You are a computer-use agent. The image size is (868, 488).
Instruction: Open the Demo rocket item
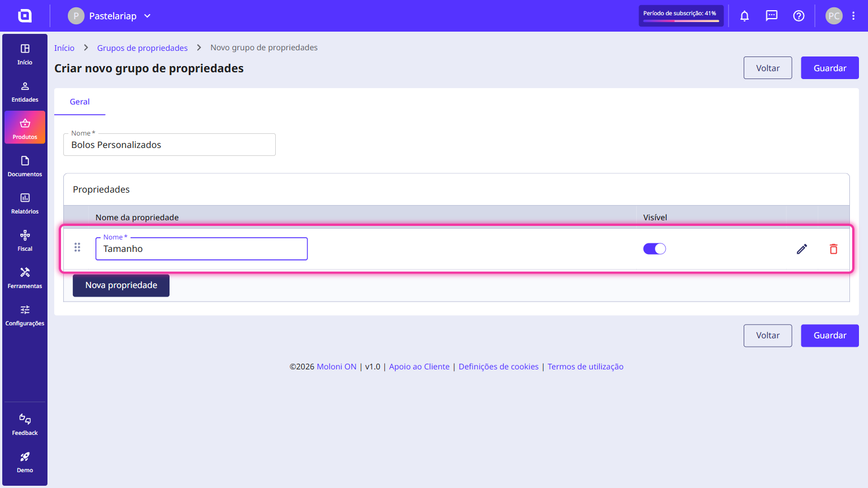coord(25,462)
